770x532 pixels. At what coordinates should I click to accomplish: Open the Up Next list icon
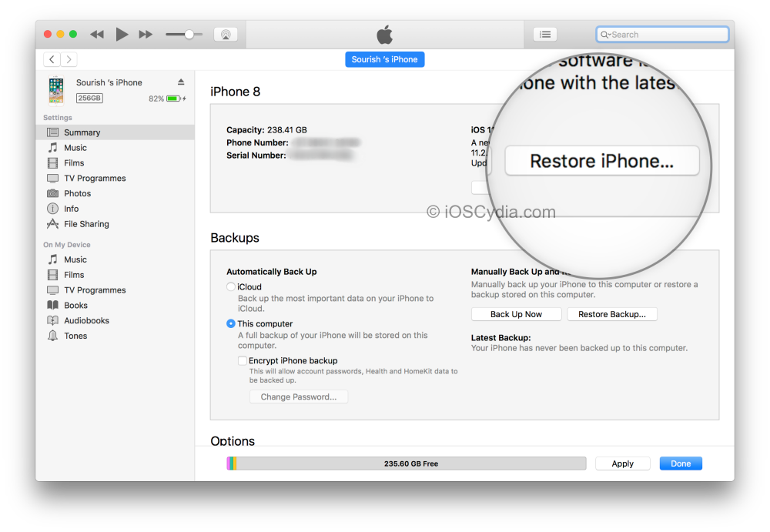(x=545, y=35)
